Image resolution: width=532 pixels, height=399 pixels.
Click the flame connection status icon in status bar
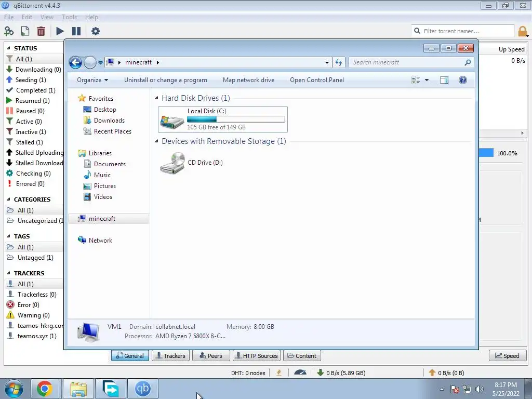[279, 373]
